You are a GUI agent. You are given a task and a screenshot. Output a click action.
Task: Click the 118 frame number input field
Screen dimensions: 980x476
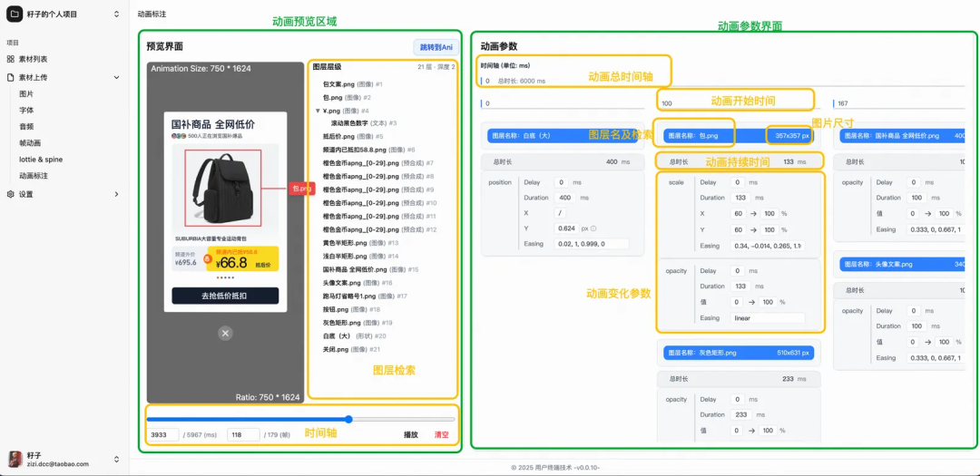(243, 435)
